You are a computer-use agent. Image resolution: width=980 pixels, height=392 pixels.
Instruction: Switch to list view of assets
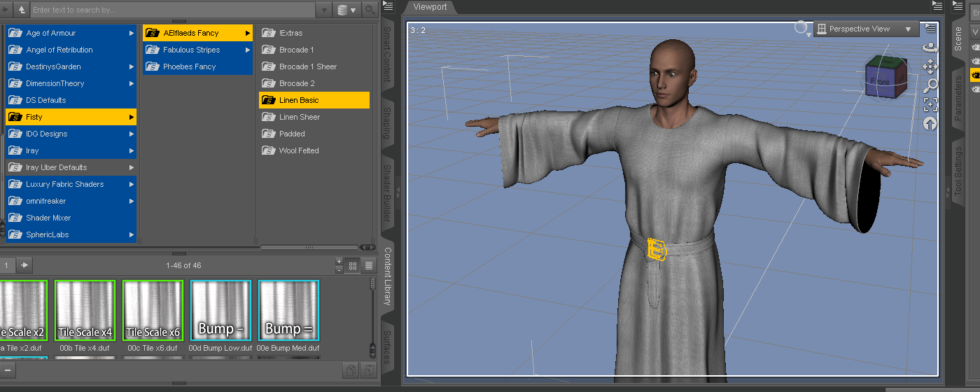pyautogui.click(x=369, y=265)
